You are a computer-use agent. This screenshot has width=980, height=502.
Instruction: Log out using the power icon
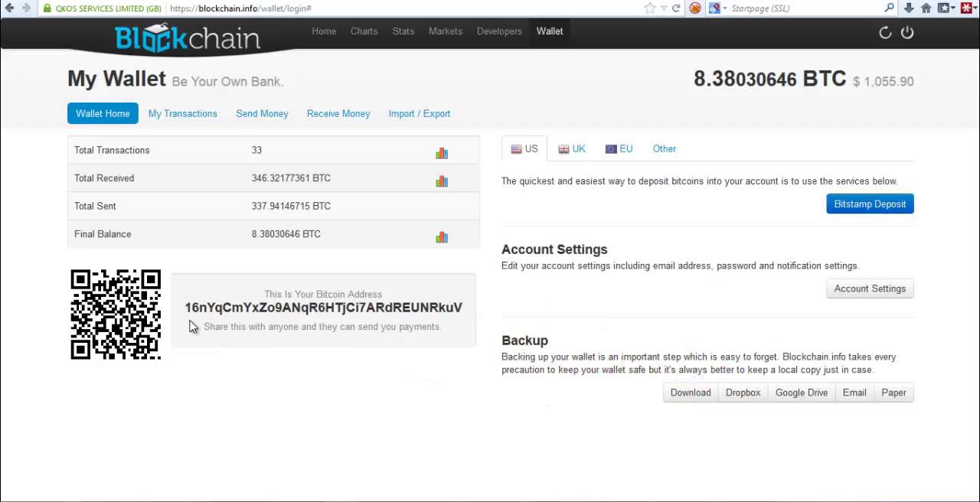(x=907, y=32)
